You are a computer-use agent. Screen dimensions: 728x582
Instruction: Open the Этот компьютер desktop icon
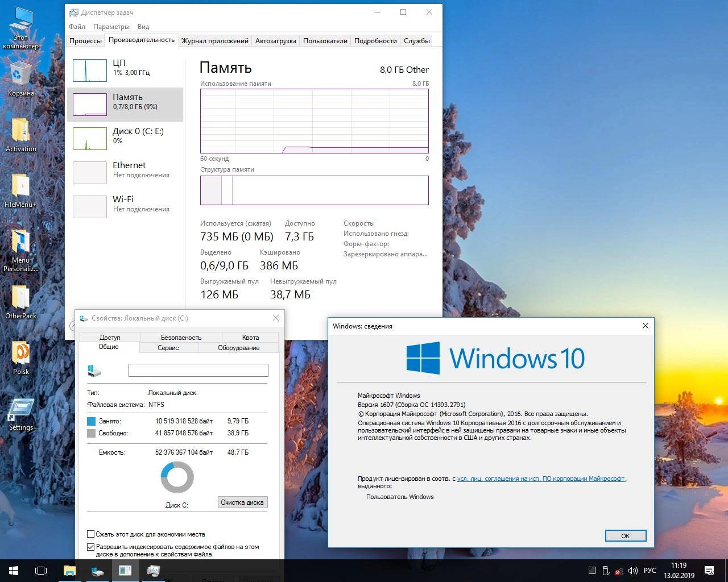tap(20, 28)
